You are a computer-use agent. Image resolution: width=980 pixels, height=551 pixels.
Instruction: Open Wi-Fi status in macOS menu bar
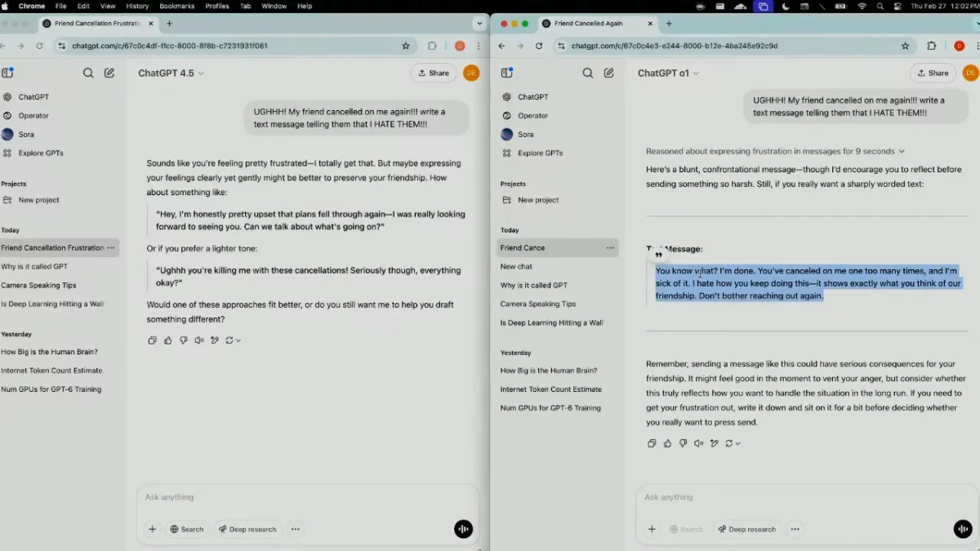click(862, 6)
